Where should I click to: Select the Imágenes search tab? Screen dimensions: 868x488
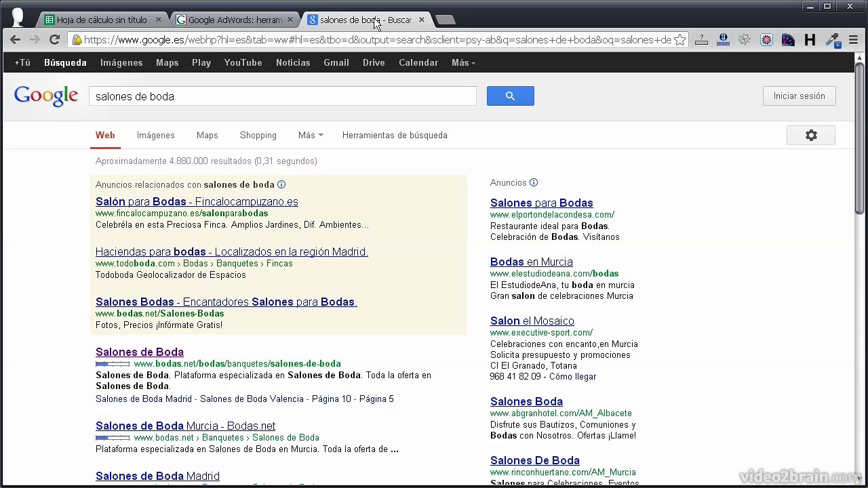(155, 136)
